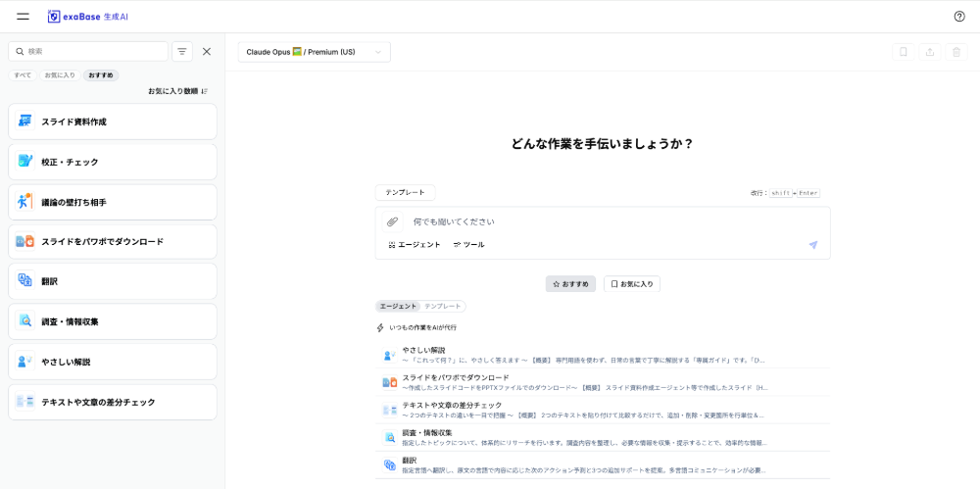Screen dimensions: 980x489
Task: Select やさしい解説 title in main list
Action: click(x=423, y=350)
